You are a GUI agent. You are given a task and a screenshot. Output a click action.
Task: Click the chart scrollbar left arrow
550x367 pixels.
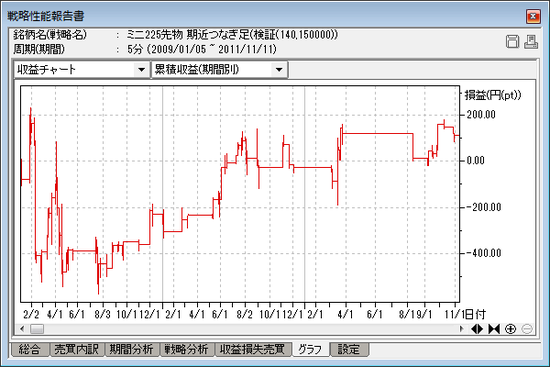22,329
